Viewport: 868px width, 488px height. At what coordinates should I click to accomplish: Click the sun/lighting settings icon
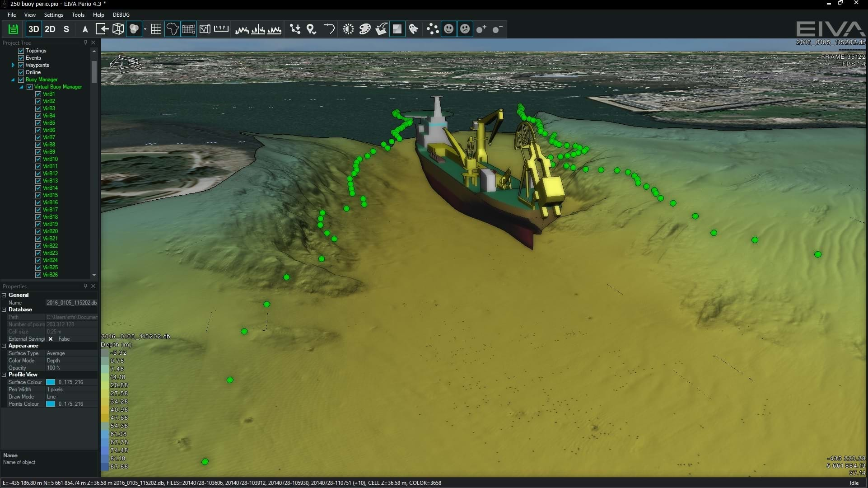click(x=348, y=28)
